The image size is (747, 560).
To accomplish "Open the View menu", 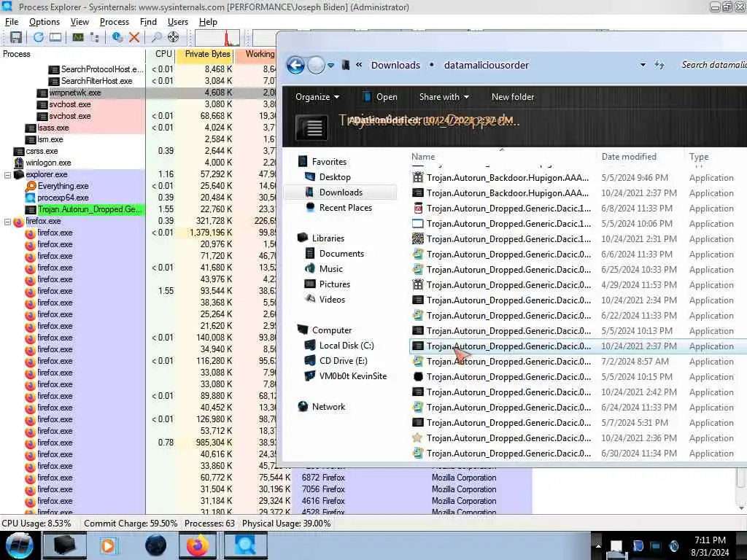I will coord(80,22).
